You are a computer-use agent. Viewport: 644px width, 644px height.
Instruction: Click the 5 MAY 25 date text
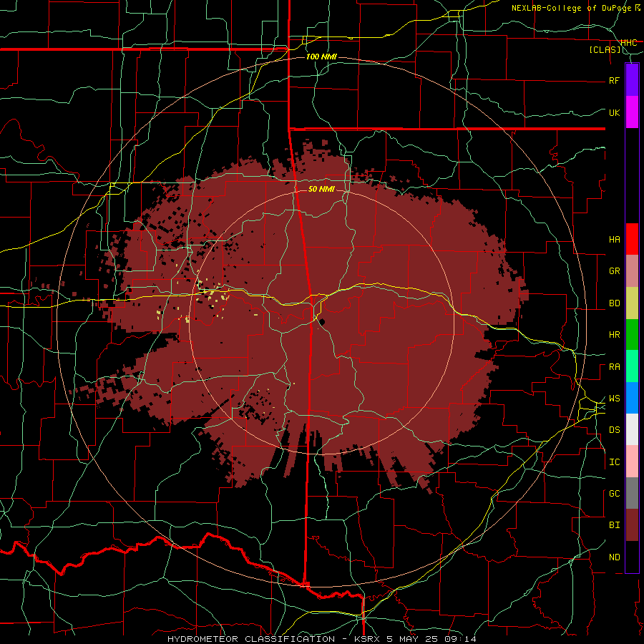tap(413, 639)
